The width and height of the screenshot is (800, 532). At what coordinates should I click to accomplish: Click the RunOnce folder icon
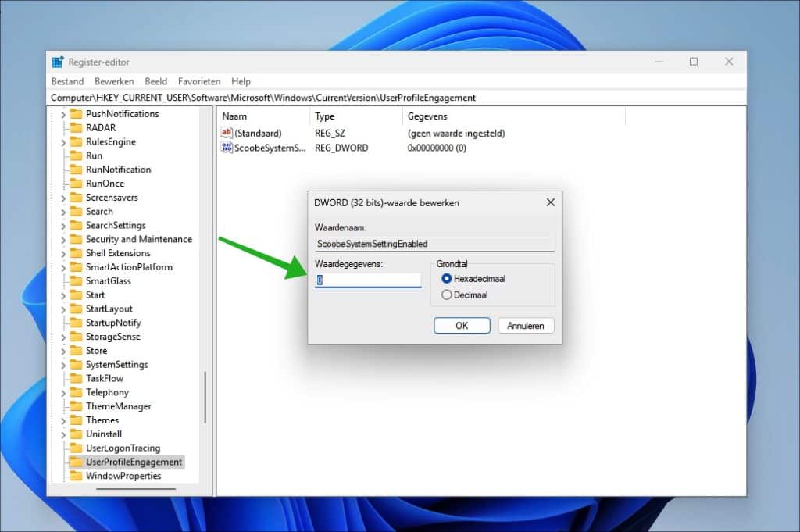click(76, 183)
